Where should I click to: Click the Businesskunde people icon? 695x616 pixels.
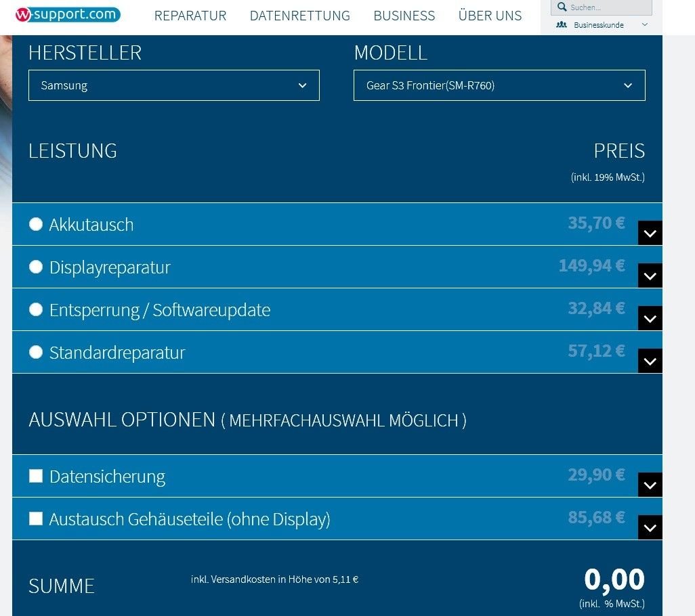coord(562,25)
